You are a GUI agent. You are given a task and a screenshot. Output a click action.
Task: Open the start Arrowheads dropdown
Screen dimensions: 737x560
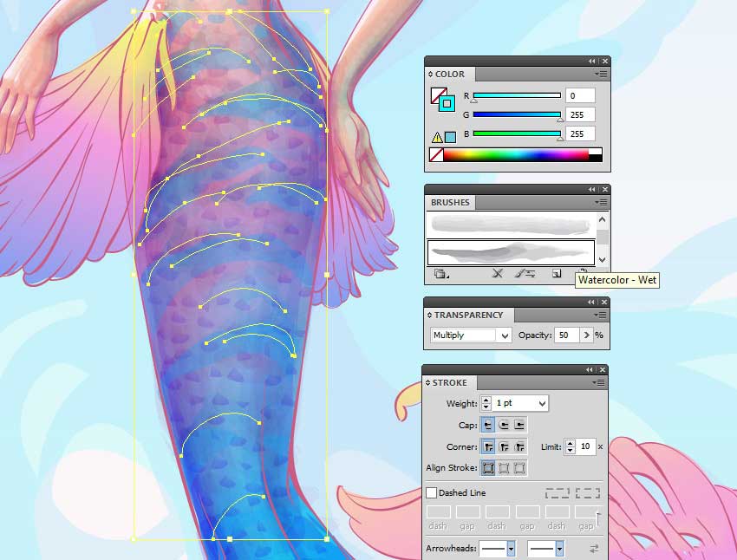[x=511, y=548]
